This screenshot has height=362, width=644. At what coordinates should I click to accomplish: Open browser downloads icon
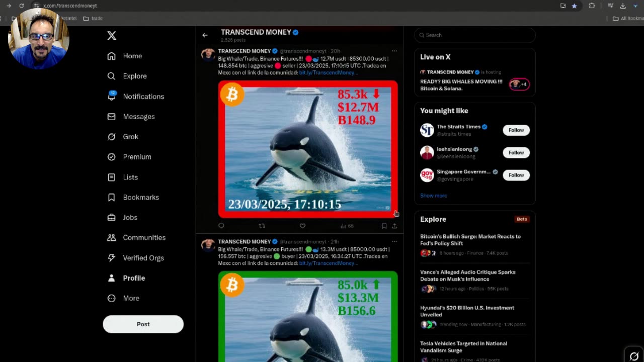tap(623, 6)
